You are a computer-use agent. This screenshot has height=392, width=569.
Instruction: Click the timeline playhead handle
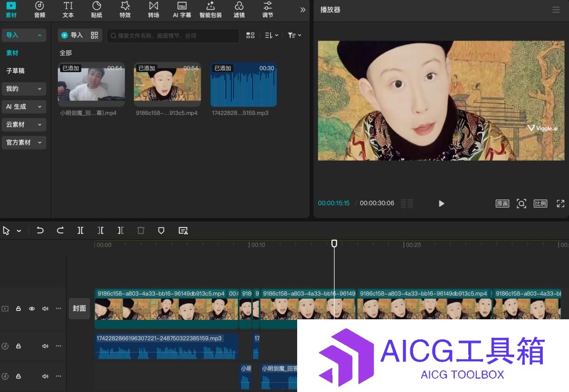point(334,243)
